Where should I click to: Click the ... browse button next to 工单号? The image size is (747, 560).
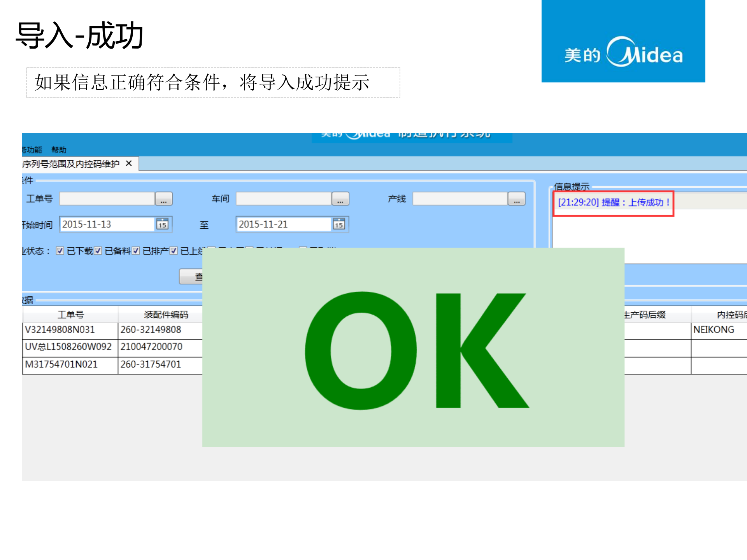[x=163, y=199]
